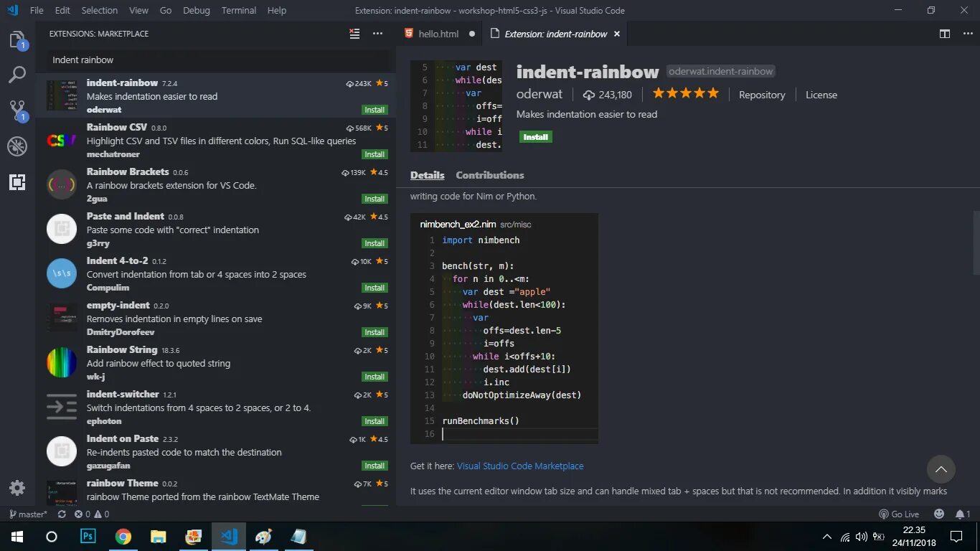Install the Rainbow String extension
This screenshot has height=551, width=980.
coord(374,377)
